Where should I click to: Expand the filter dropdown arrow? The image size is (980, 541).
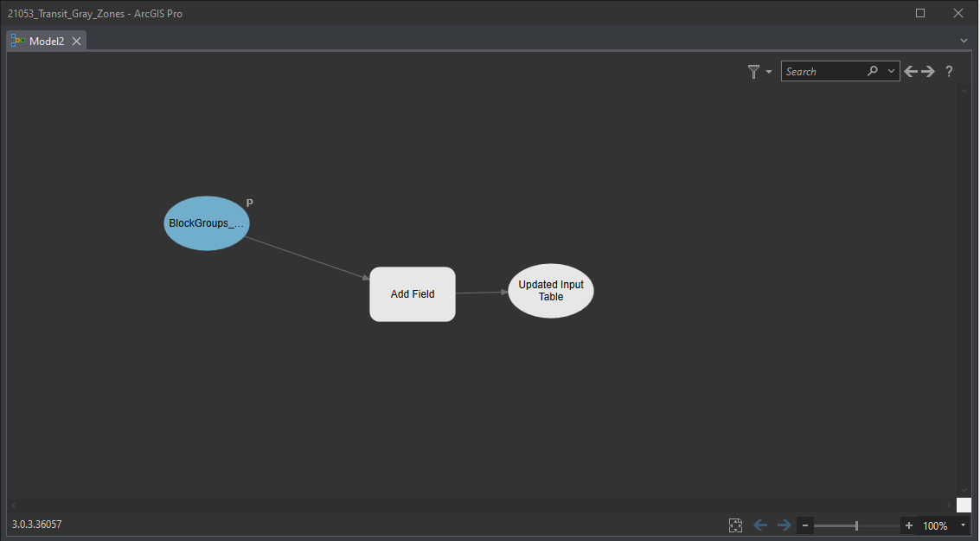pyautogui.click(x=769, y=72)
